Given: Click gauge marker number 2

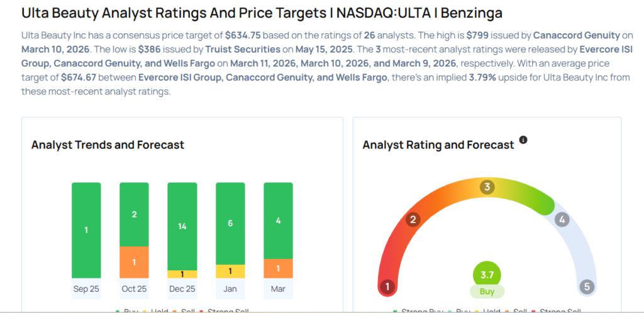Looking at the screenshot, I should (x=413, y=219).
